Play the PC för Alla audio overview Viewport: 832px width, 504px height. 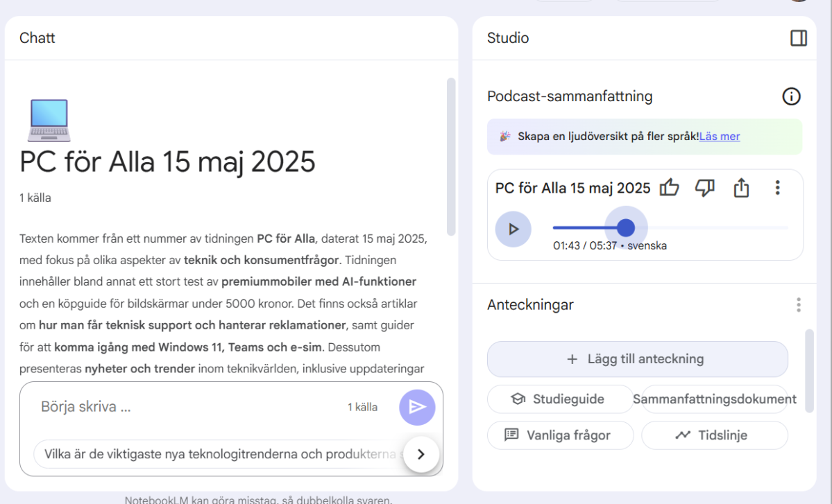tap(513, 229)
